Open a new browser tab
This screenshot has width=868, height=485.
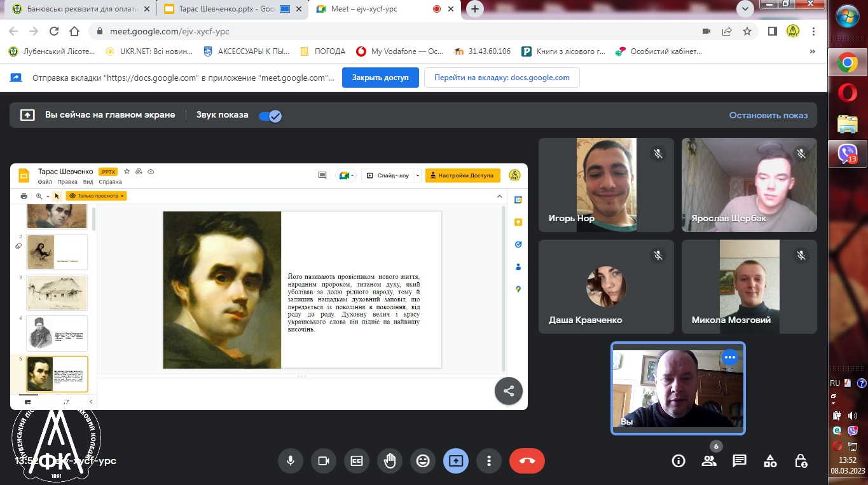[475, 9]
